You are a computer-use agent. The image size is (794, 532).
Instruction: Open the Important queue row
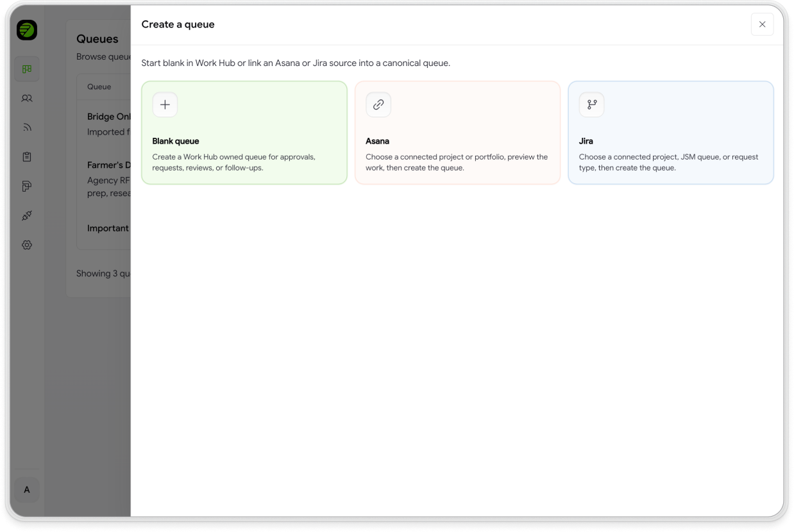[x=104, y=229]
